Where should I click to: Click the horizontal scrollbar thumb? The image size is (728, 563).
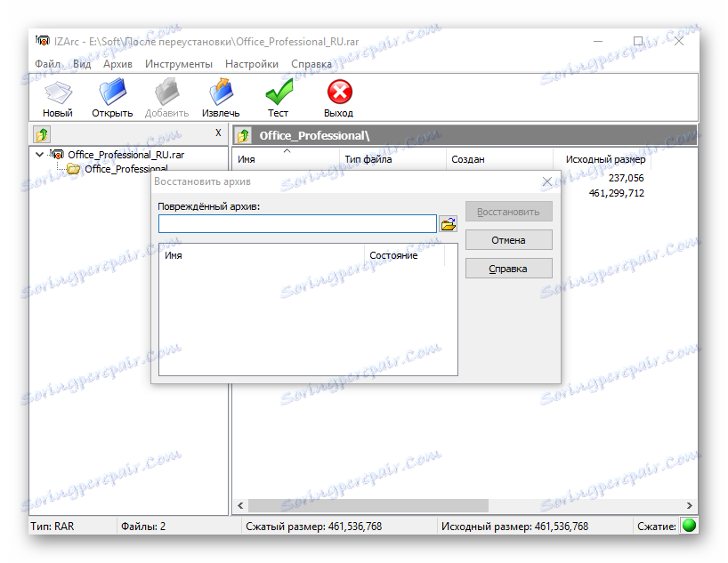pyautogui.click(x=368, y=505)
